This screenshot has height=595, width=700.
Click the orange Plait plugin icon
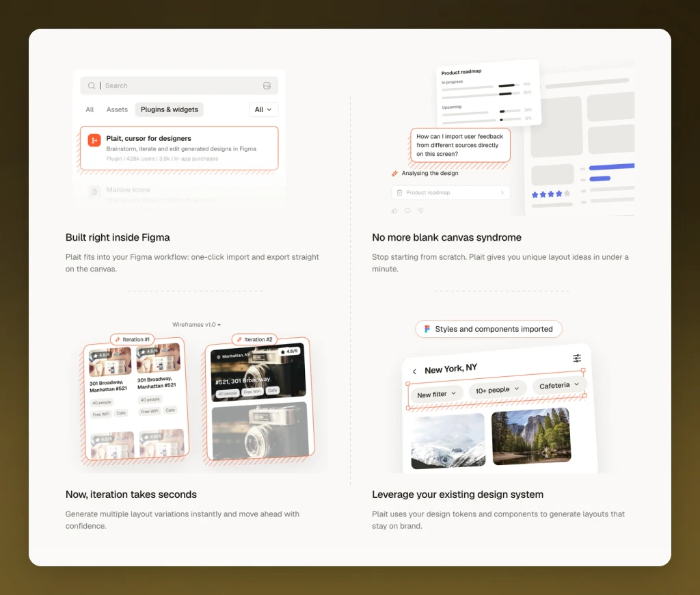pyautogui.click(x=94, y=140)
